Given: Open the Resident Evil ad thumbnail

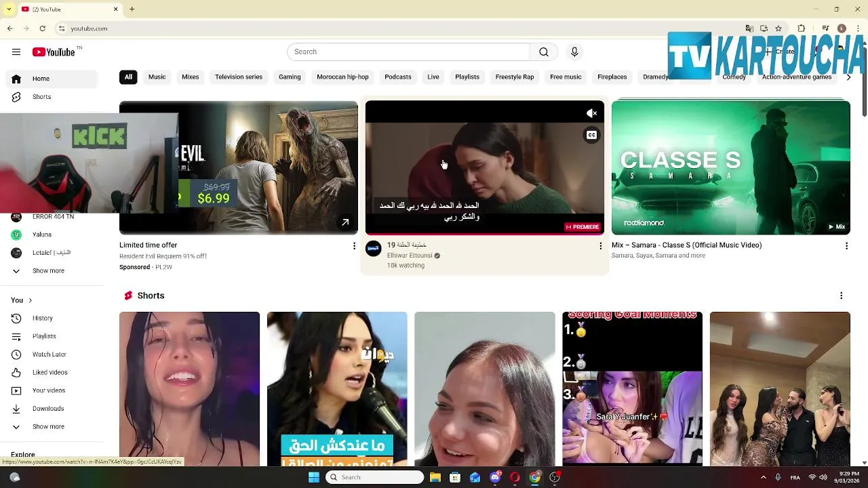Looking at the screenshot, I should [268, 167].
